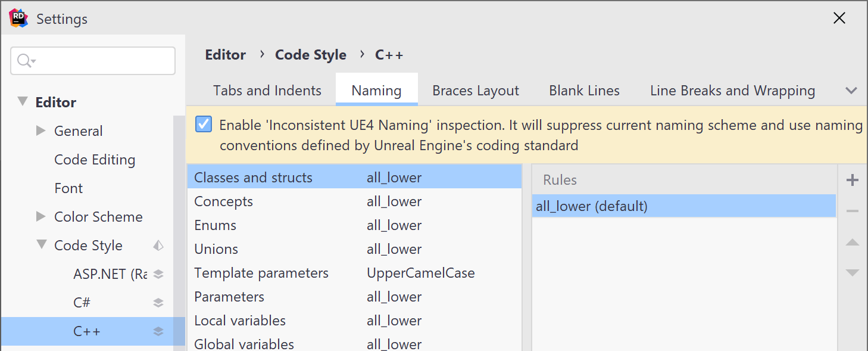Expand the Color Scheme node
The width and height of the screenshot is (868, 351).
[40, 216]
